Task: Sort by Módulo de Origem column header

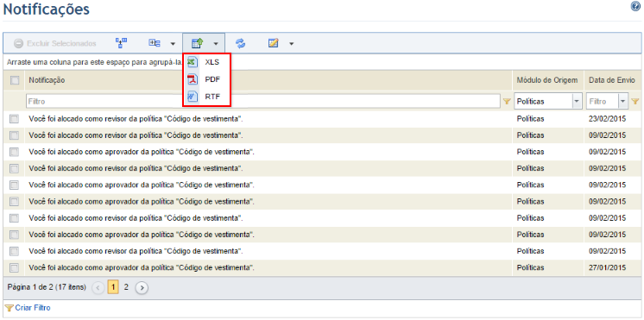Action: tap(547, 80)
